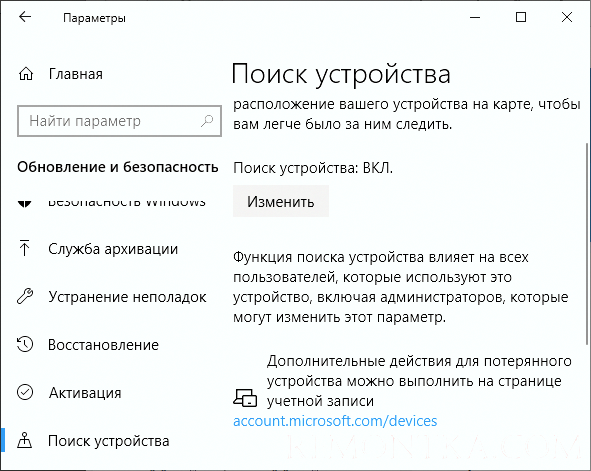
Task: Click the checkmark circle icon for Активация
Action: click(x=25, y=392)
